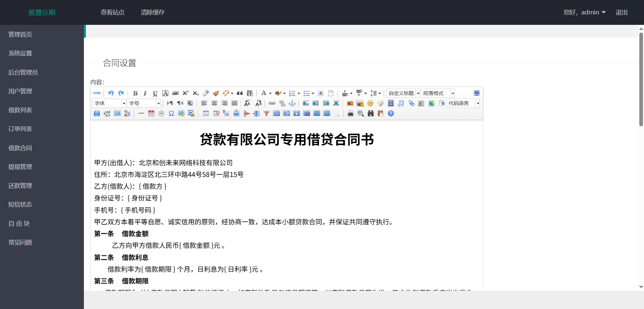Toggle italic formatting
This screenshot has width=644, height=309.
[145, 93]
